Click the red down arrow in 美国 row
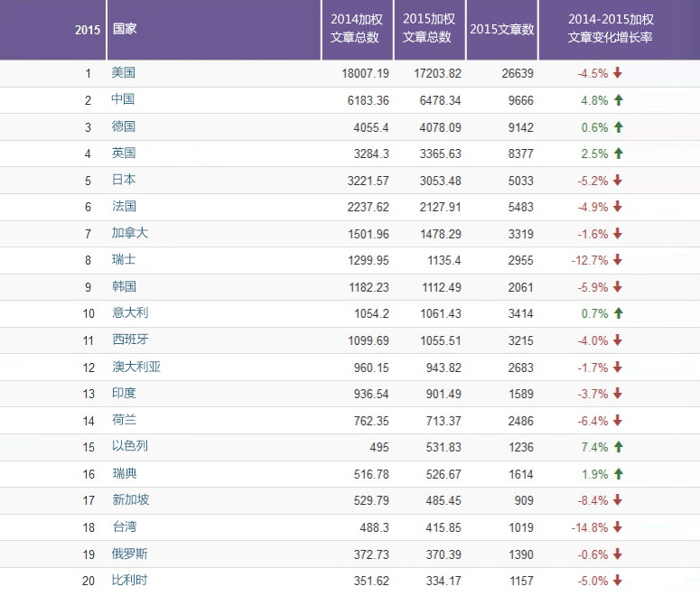700x596 pixels. pos(618,73)
